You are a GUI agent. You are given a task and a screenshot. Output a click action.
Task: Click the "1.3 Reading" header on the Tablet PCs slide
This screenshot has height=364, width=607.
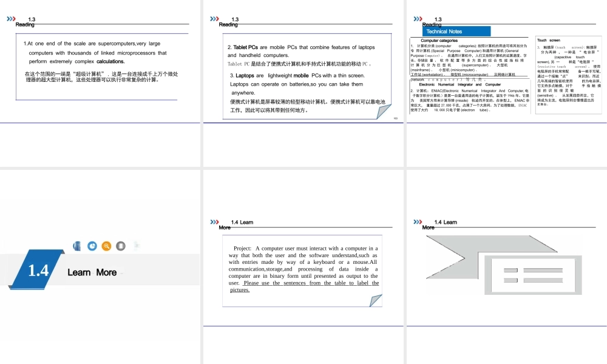pyautogui.click(x=229, y=22)
